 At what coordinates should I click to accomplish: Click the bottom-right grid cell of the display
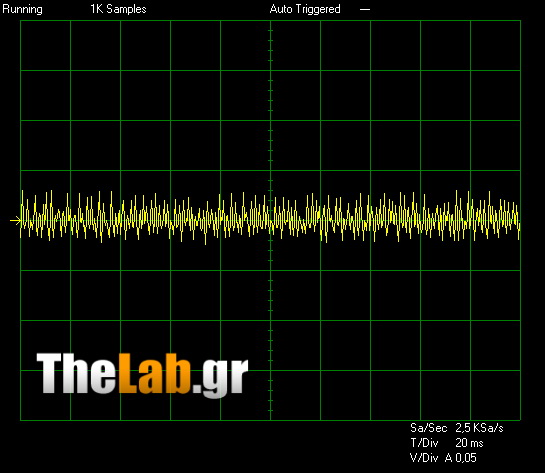point(495,395)
